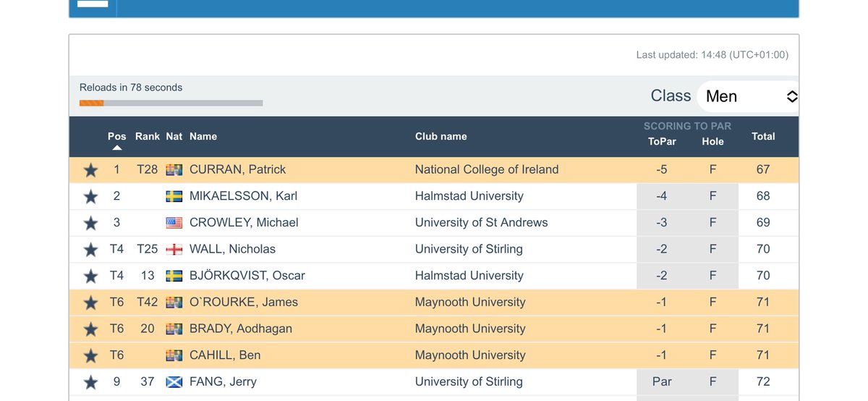
Task: Star CAHILL, Ben as favorite
Action: pos(90,355)
